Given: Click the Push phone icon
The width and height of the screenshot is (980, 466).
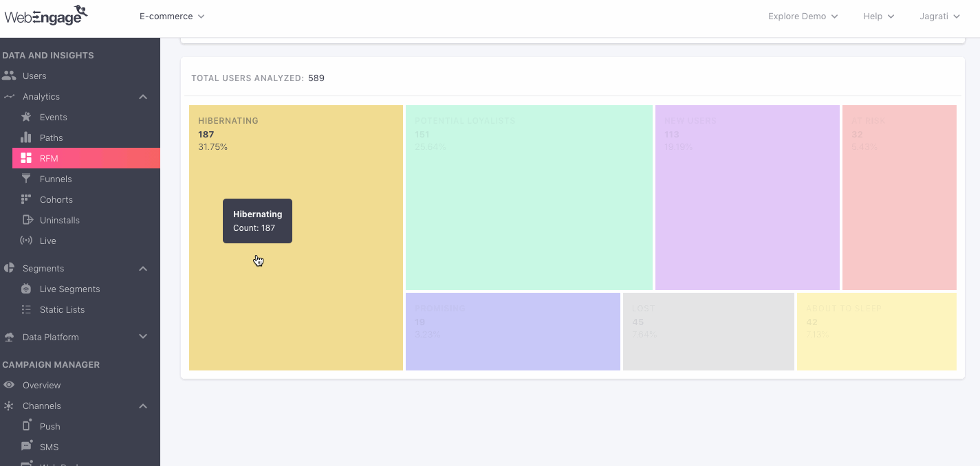Looking at the screenshot, I should pyautogui.click(x=27, y=425).
